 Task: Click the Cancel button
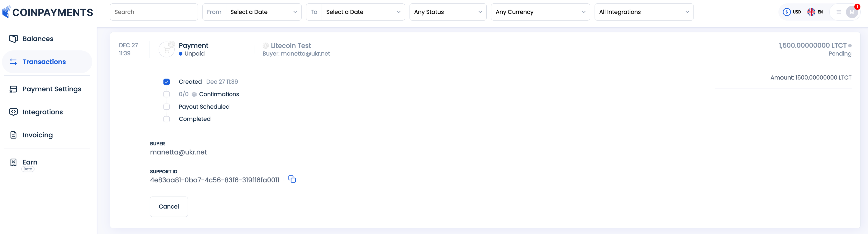tap(169, 206)
